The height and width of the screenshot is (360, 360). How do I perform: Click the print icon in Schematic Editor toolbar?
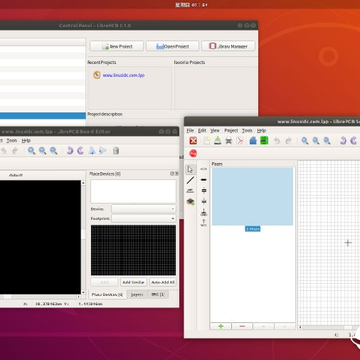[x=229, y=141]
